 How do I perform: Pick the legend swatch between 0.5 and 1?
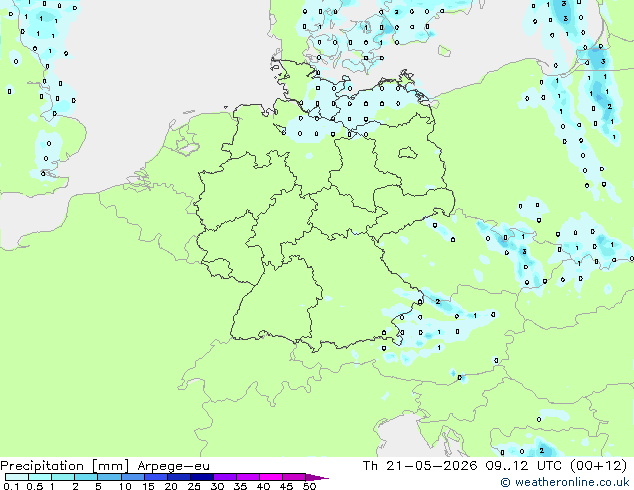click(x=40, y=477)
